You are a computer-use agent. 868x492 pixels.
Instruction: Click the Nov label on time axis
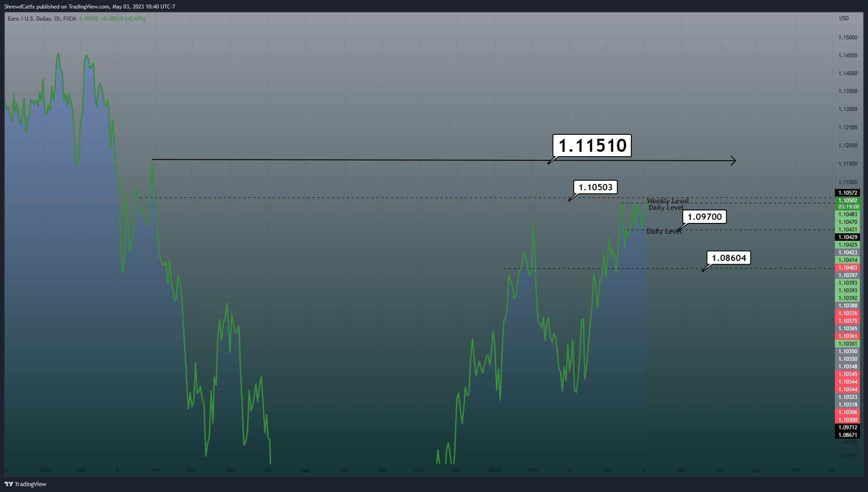[x=418, y=470]
